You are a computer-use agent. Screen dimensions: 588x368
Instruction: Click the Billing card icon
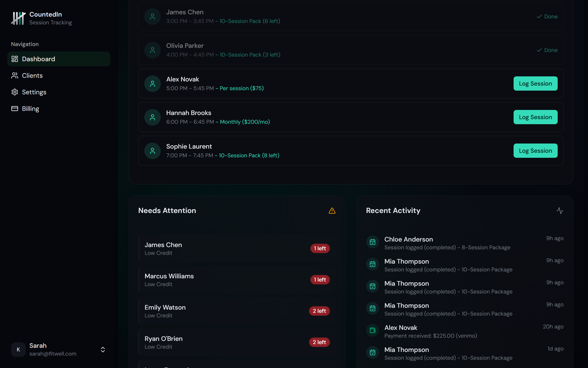pyautogui.click(x=14, y=109)
